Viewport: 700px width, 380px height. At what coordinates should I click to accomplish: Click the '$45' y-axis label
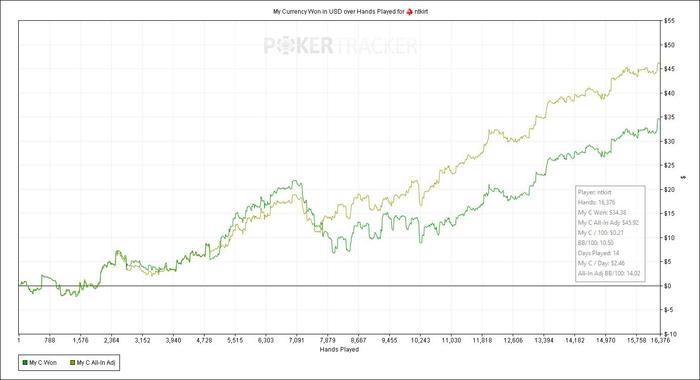tap(669, 69)
